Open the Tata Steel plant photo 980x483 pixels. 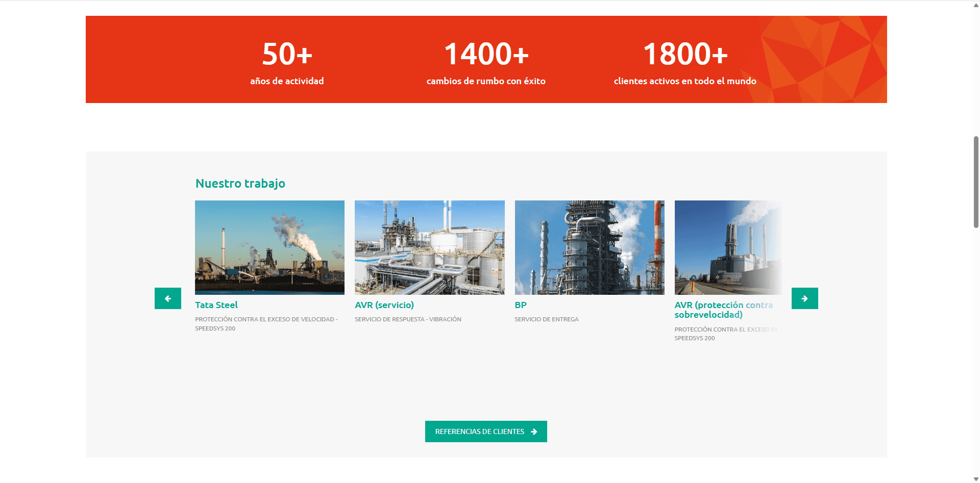coord(269,247)
